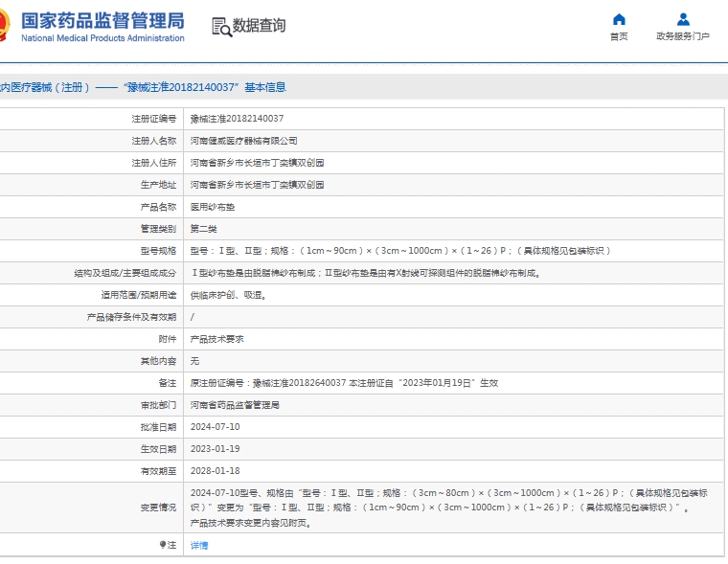
Task: Click the structure composition description text
Action: (x=366, y=273)
